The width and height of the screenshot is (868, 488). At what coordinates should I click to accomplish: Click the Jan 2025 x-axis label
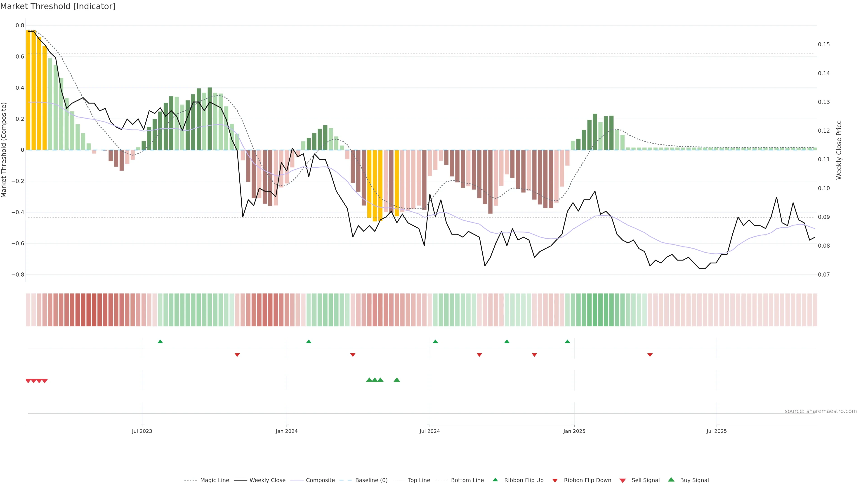click(574, 431)
